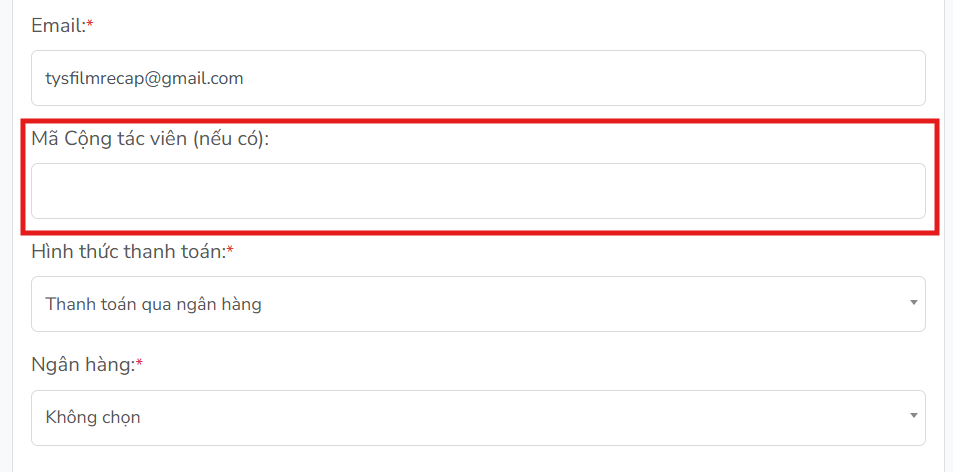Click the tysfilmrecap@gmail.com email text

pyautogui.click(x=144, y=78)
